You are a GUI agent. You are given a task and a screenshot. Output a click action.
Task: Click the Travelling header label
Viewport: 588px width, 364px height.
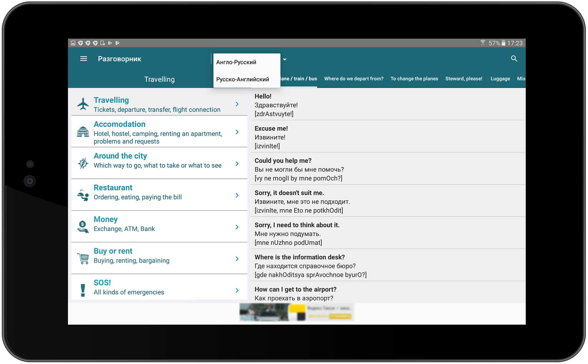click(160, 79)
